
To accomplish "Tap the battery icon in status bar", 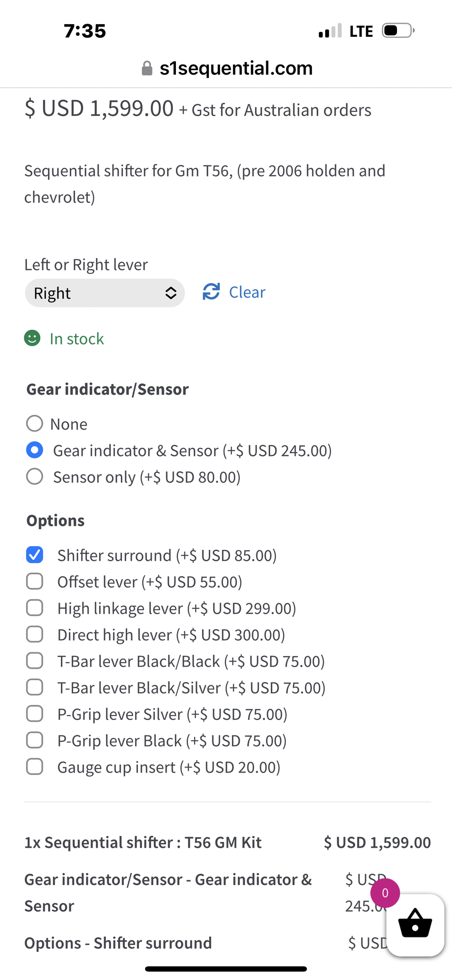I will pos(398,31).
